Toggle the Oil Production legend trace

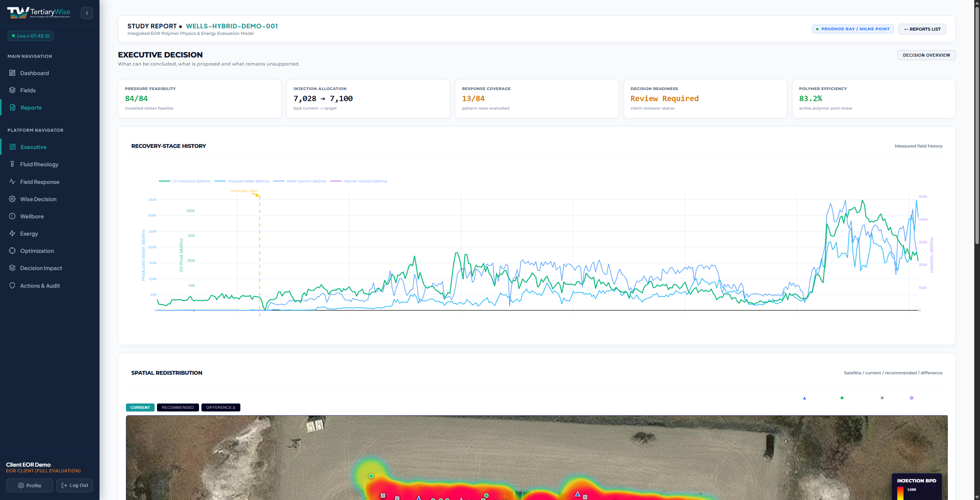pyautogui.click(x=185, y=181)
